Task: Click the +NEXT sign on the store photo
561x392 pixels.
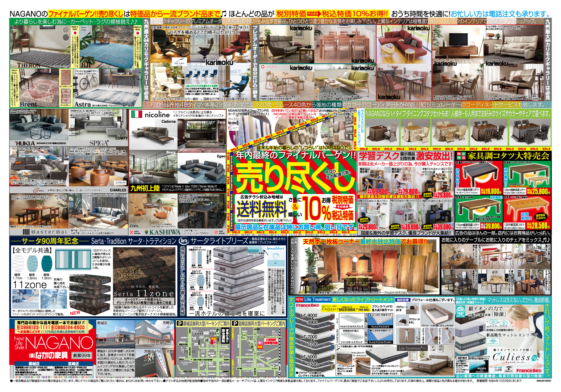Action: point(150,357)
